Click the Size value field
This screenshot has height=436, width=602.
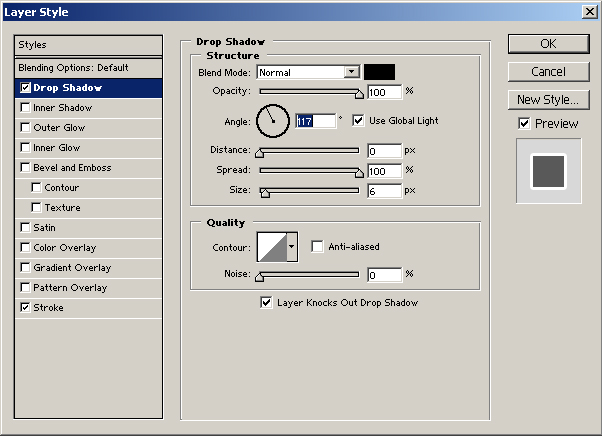(x=385, y=191)
